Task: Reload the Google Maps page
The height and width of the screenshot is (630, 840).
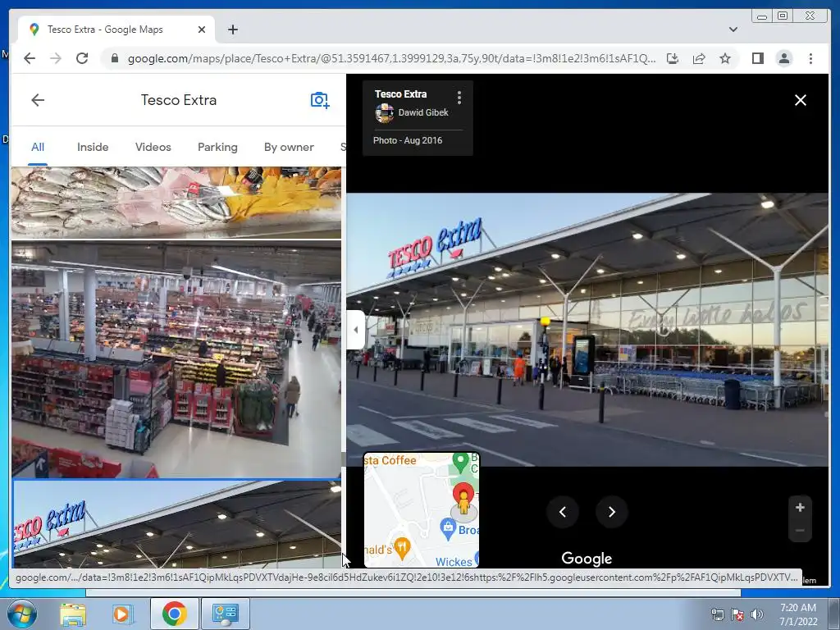Action: coord(82,58)
